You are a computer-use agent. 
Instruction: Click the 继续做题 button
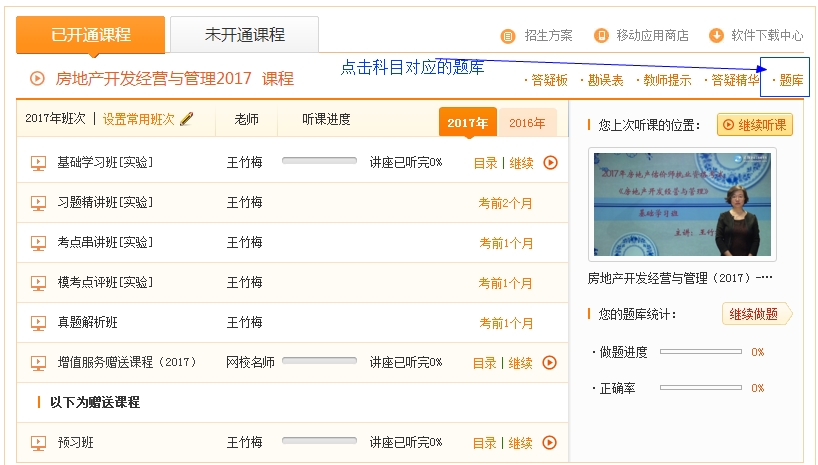pos(753,314)
